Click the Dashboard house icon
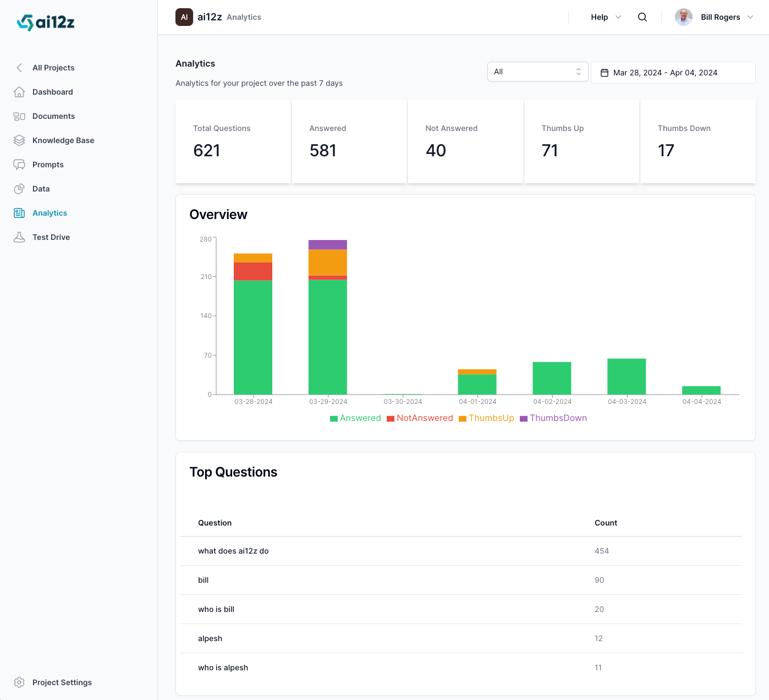The width and height of the screenshot is (769, 700). [19, 92]
